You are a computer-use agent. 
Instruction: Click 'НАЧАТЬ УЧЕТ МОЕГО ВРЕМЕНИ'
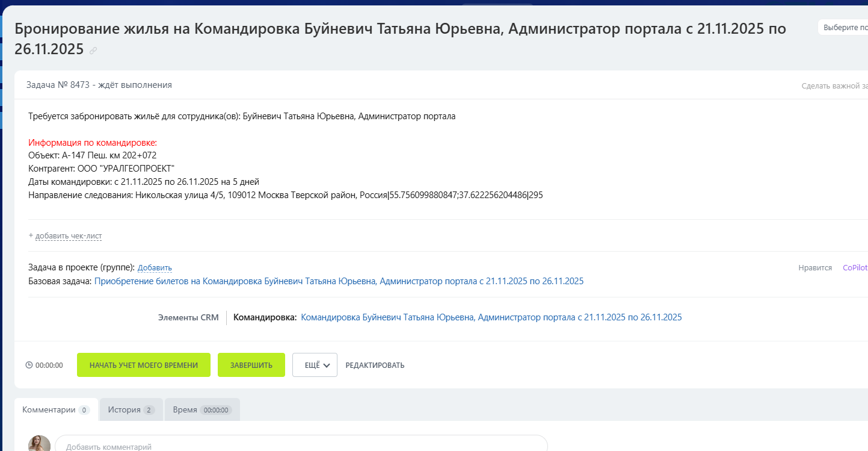[143, 364]
